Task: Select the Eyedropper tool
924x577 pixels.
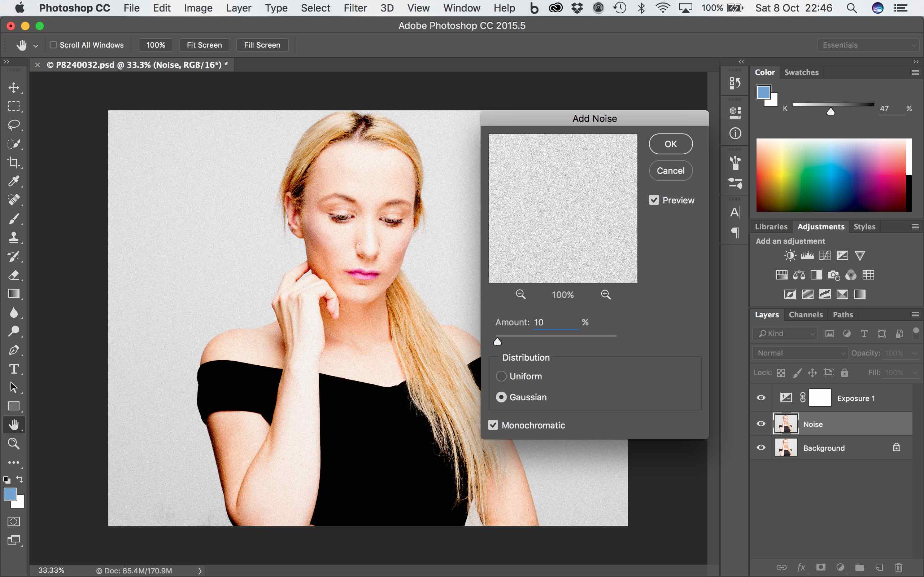Action: pyautogui.click(x=14, y=181)
